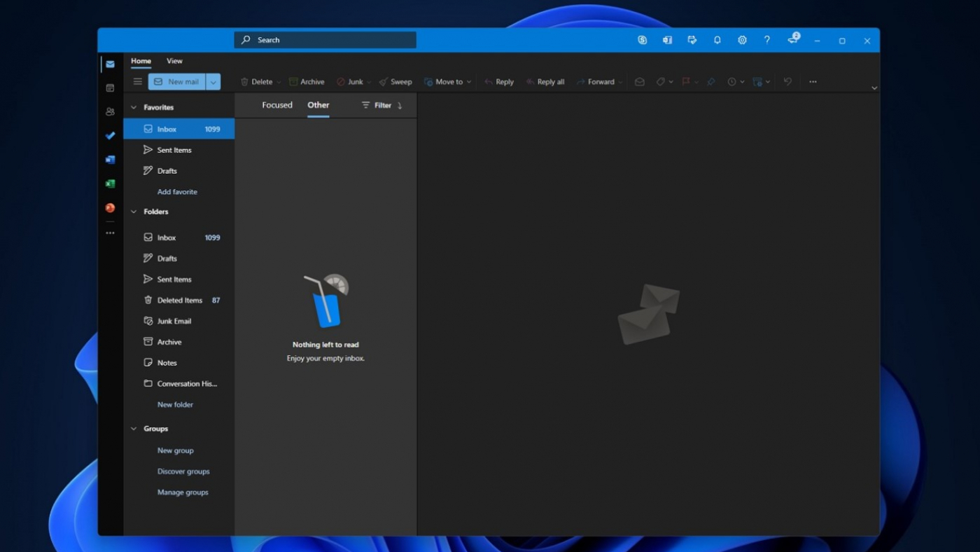Open the settings gear icon
Image resolution: width=980 pixels, height=552 pixels.
pyautogui.click(x=742, y=41)
